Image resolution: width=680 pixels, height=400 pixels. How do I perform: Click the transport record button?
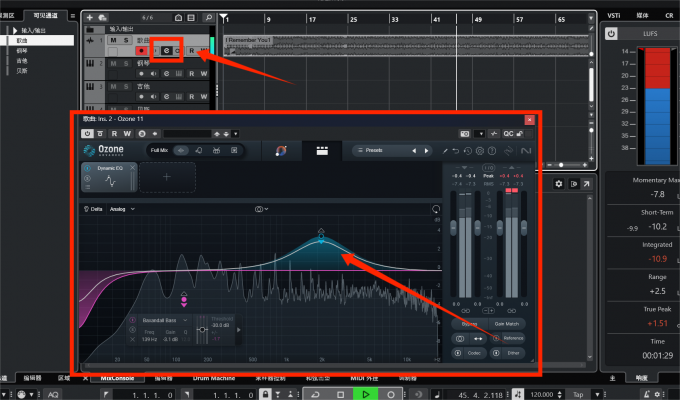(x=391, y=394)
